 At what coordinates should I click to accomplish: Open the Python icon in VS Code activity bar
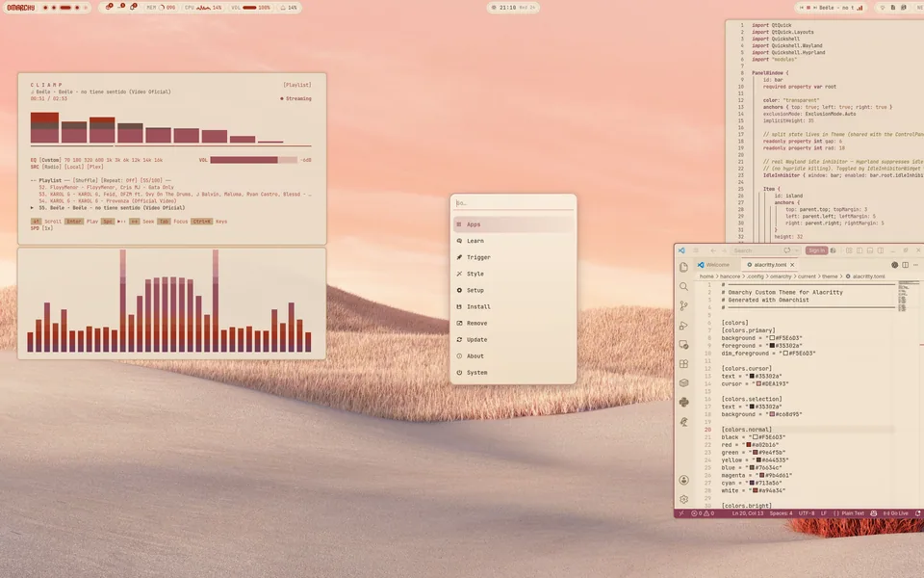683,403
